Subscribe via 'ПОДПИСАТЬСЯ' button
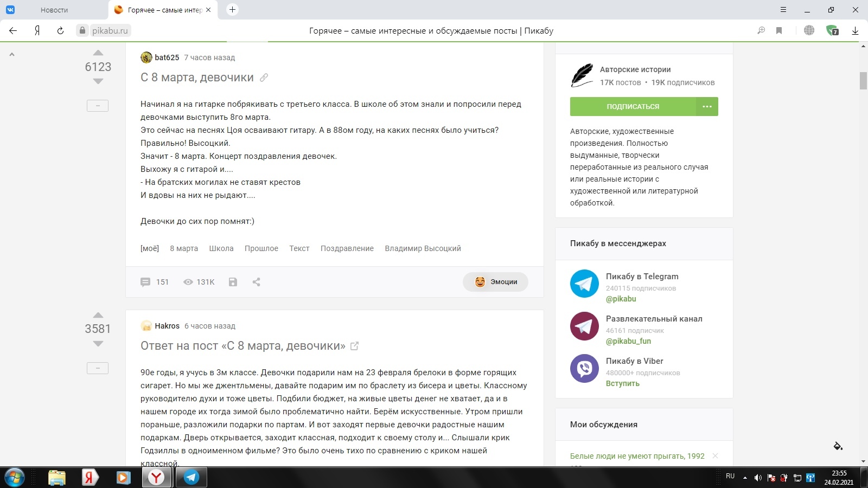This screenshot has width=868, height=488. pos(633,107)
